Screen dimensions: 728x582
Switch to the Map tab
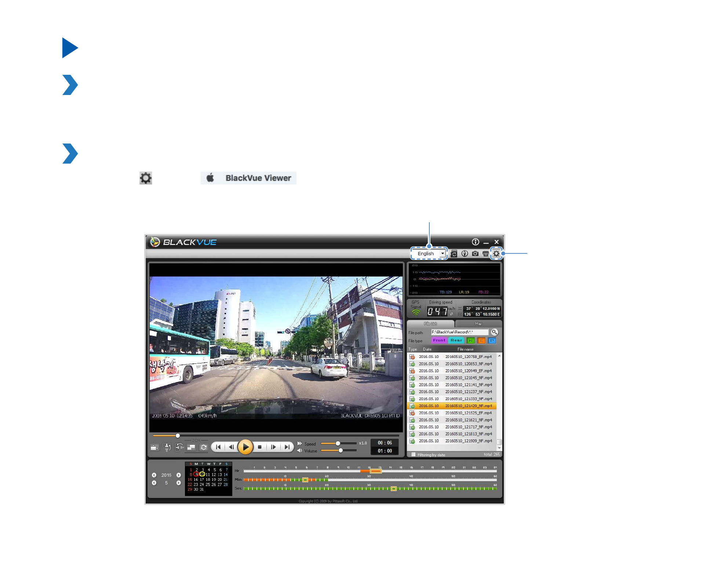478,324
